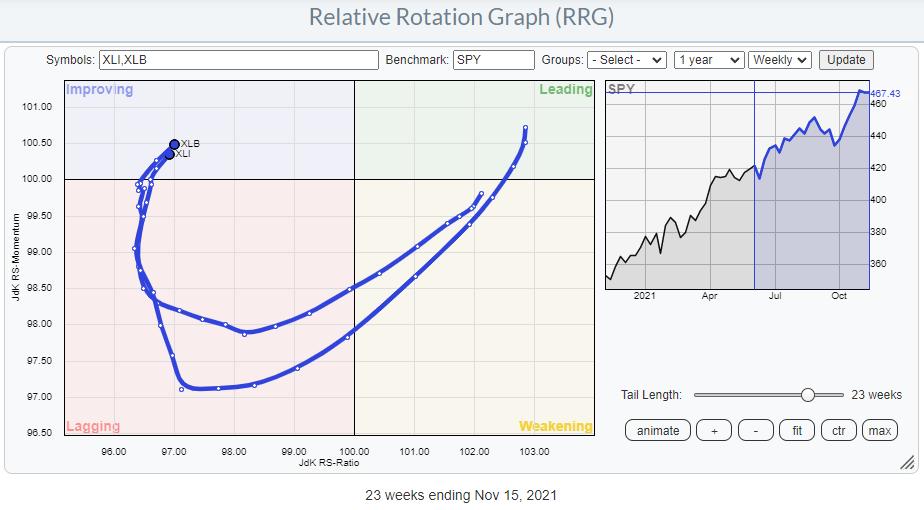Maximize chart with max button
The height and width of the screenshot is (510, 924).
880,431
